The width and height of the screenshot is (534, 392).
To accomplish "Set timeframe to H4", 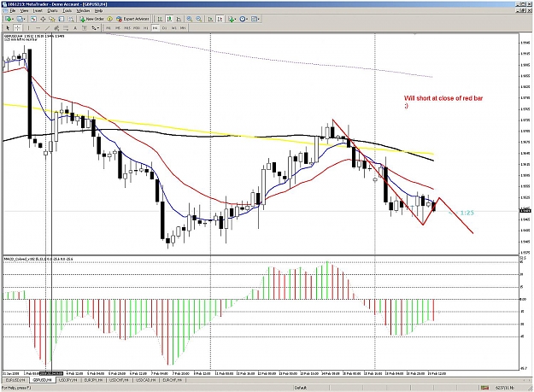I will tap(155, 28).
